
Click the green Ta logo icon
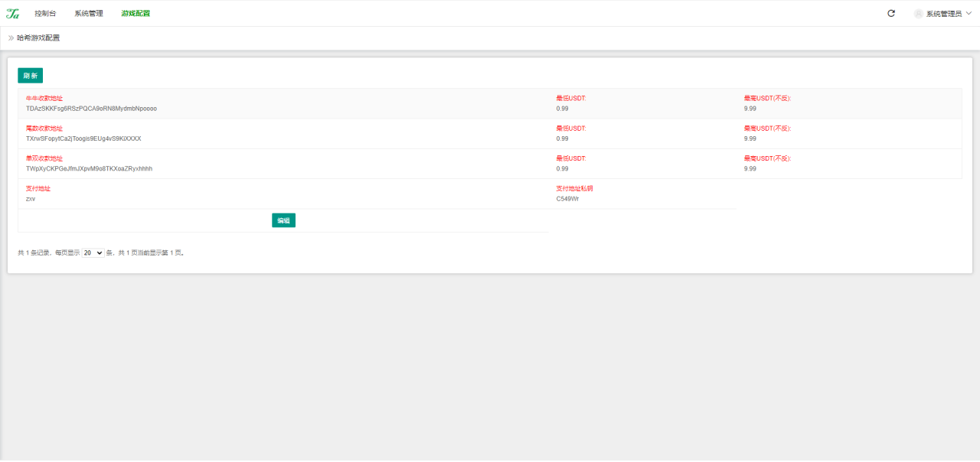[12, 14]
